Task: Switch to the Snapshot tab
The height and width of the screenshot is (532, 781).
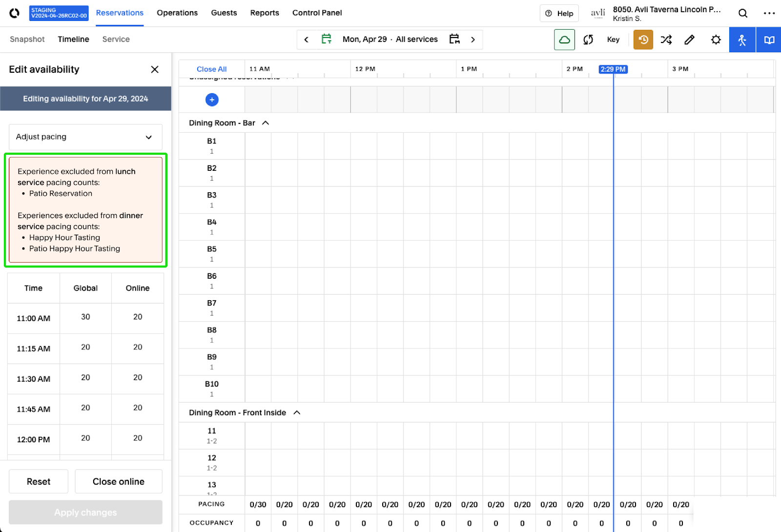Action: pyautogui.click(x=27, y=39)
